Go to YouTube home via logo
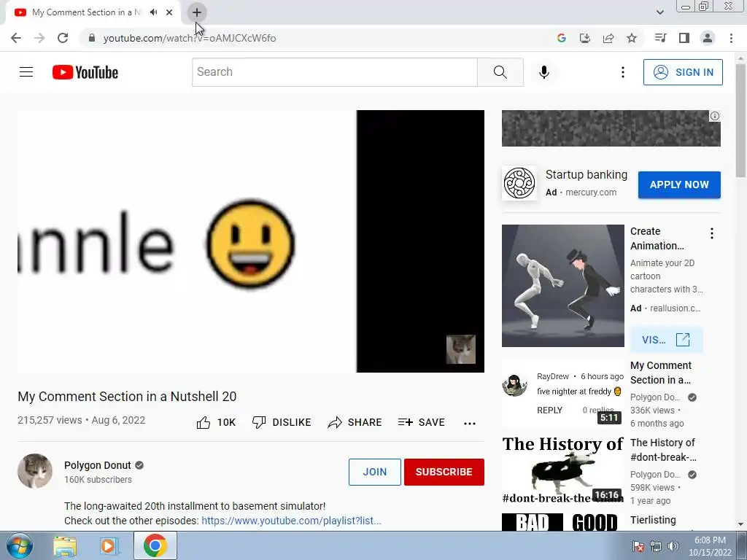 pyautogui.click(x=85, y=72)
